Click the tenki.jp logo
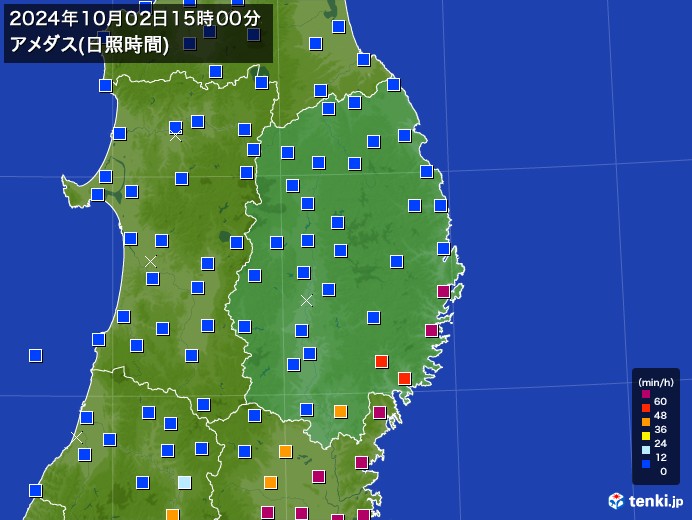Screen dimensions: 692x520 (x=645, y=501)
